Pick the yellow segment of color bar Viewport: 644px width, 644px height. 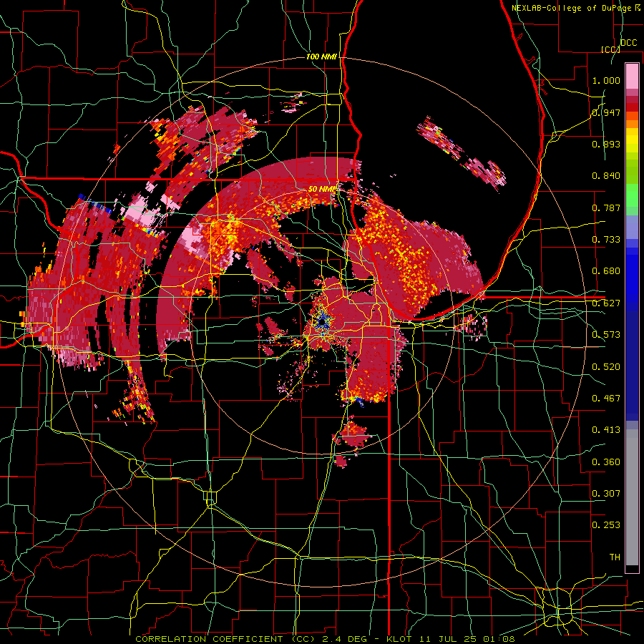632,140
